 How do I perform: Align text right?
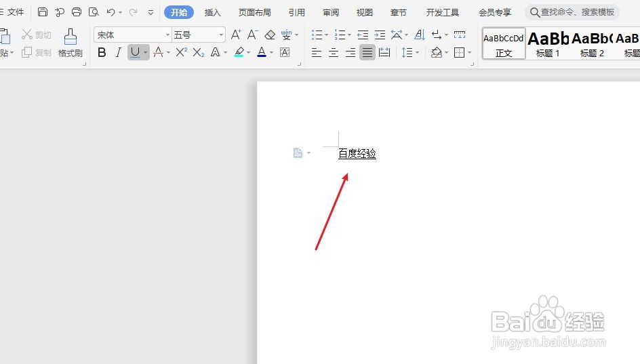point(351,52)
